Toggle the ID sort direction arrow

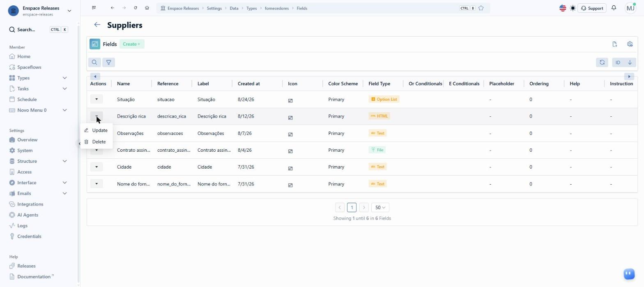[630, 62]
